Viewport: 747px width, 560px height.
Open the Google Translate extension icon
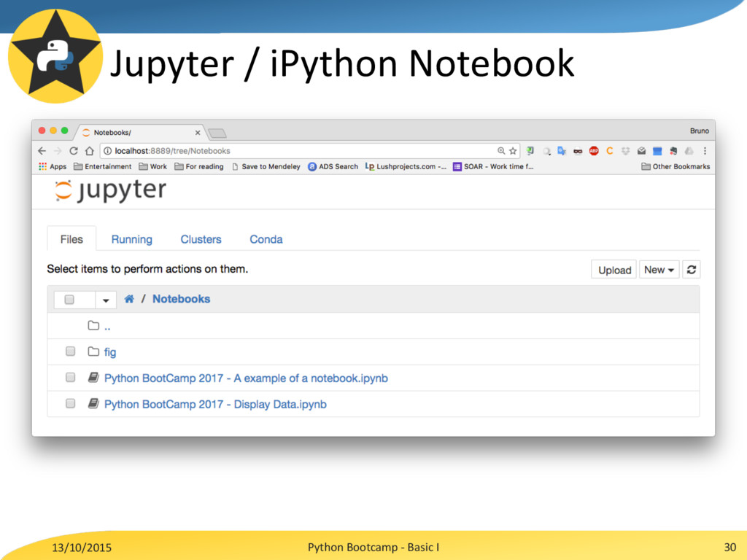pyautogui.click(x=562, y=151)
